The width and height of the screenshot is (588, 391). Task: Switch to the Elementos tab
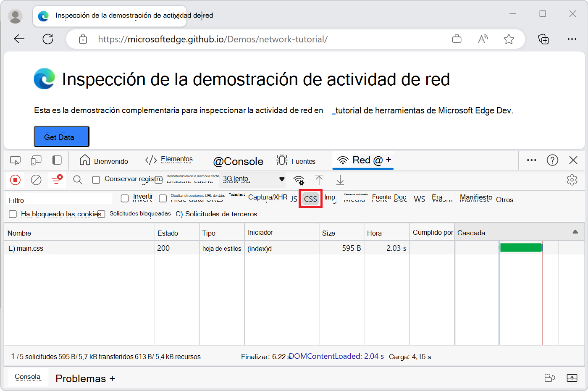pyautogui.click(x=168, y=159)
